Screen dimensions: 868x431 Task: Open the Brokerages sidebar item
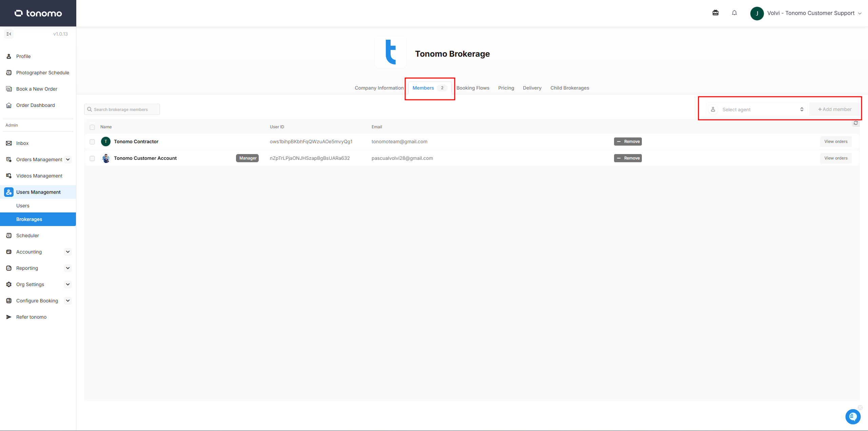click(x=38, y=219)
